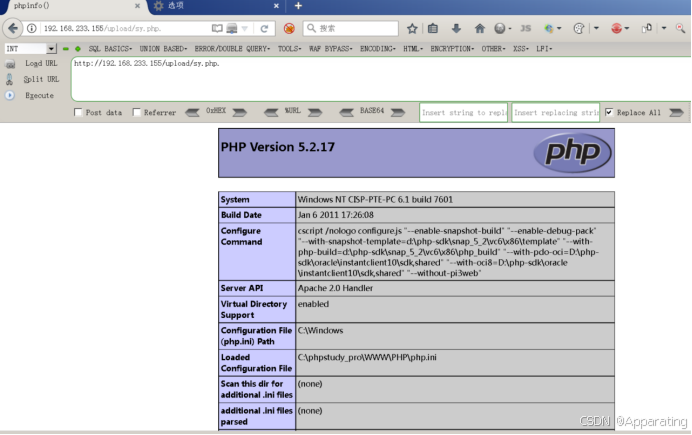This screenshot has height=435, width=692.
Task: Click the reader view book icon
Action: click(217, 28)
